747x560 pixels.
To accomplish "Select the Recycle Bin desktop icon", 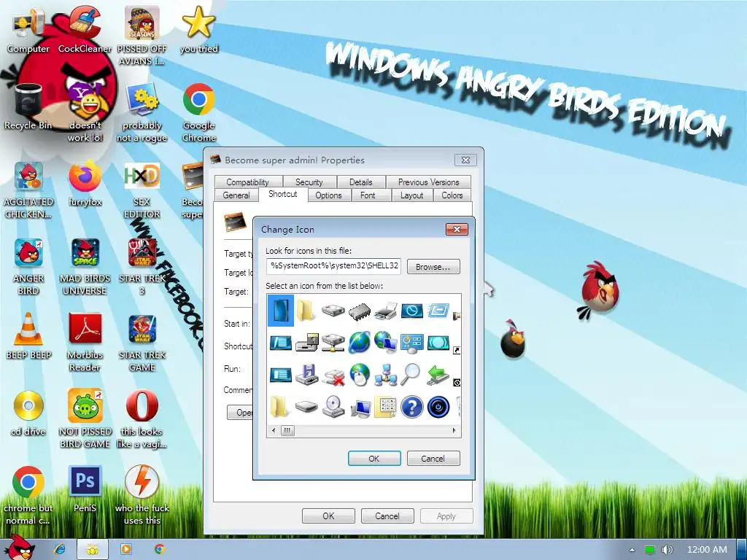I will tap(28, 106).
